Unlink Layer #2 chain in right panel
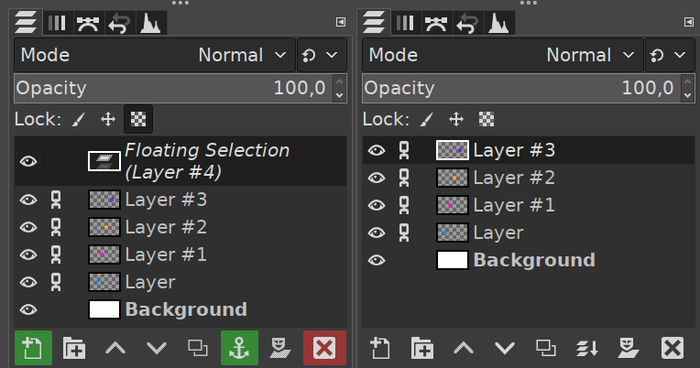Screen dimensions: 700x368 (x=404, y=178)
